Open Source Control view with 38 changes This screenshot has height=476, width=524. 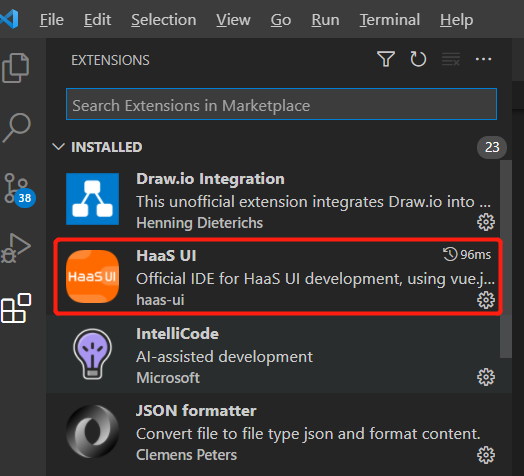tap(19, 190)
